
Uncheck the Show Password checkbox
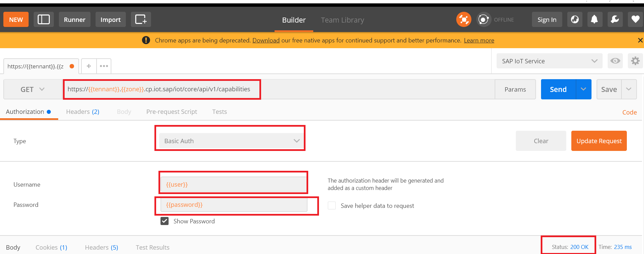coord(165,221)
